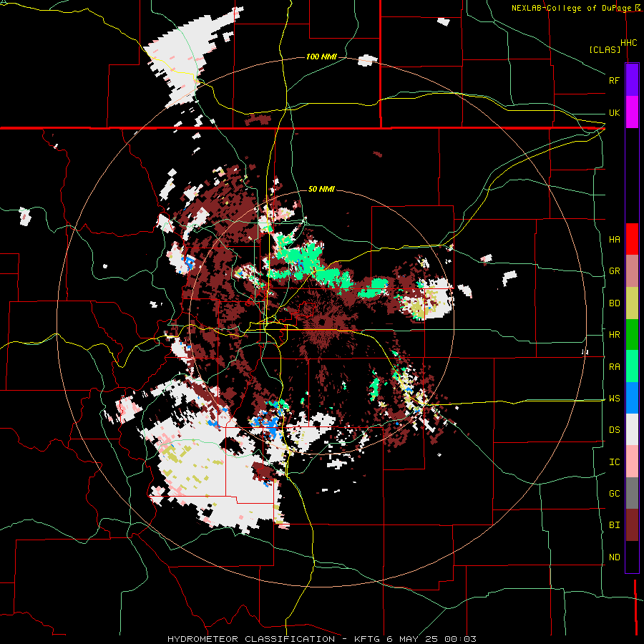Click the GR graupel legend swatch
This screenshot has height=644, width=644.
point(632,271)
